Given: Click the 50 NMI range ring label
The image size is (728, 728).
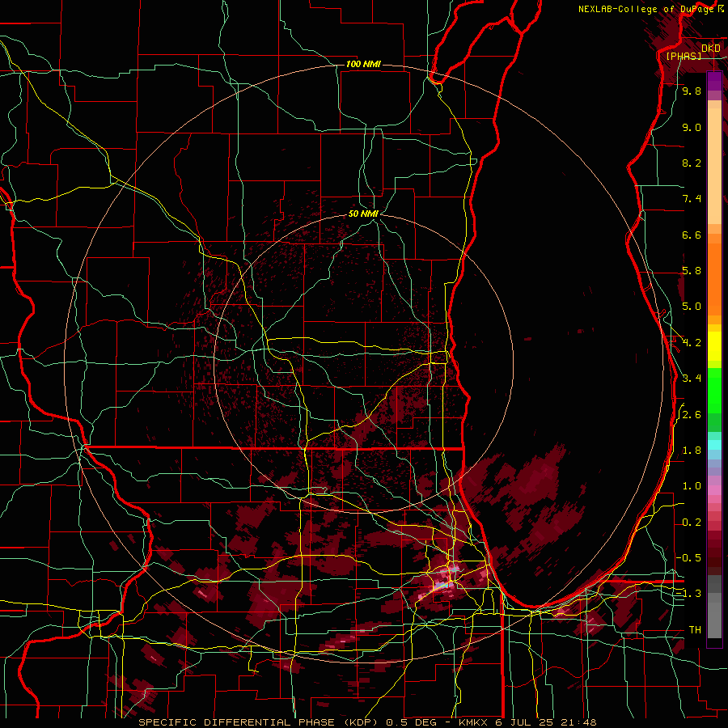Looking at the screenshot, I should 363,214.
